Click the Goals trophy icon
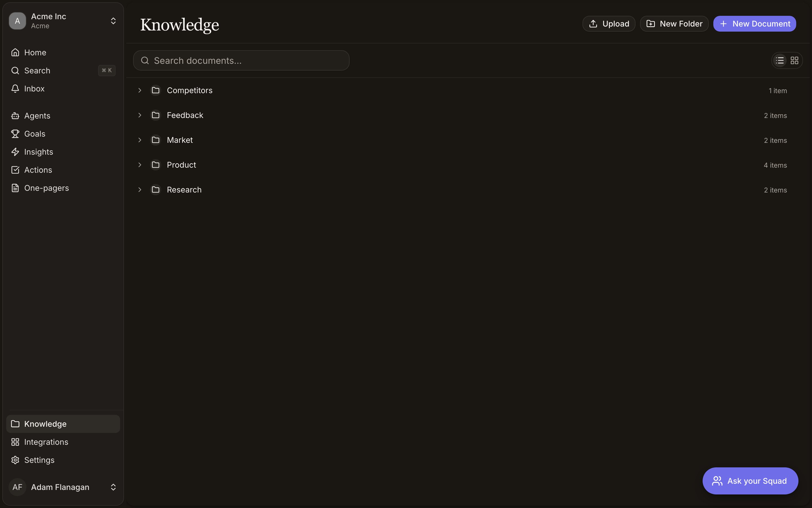The width and height of the screenshot is (812, 508). click(15, 134)
